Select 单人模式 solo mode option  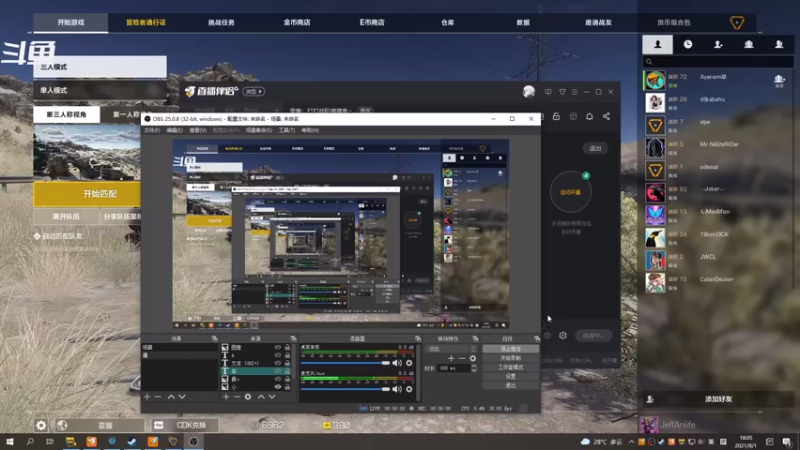[100, 90]
